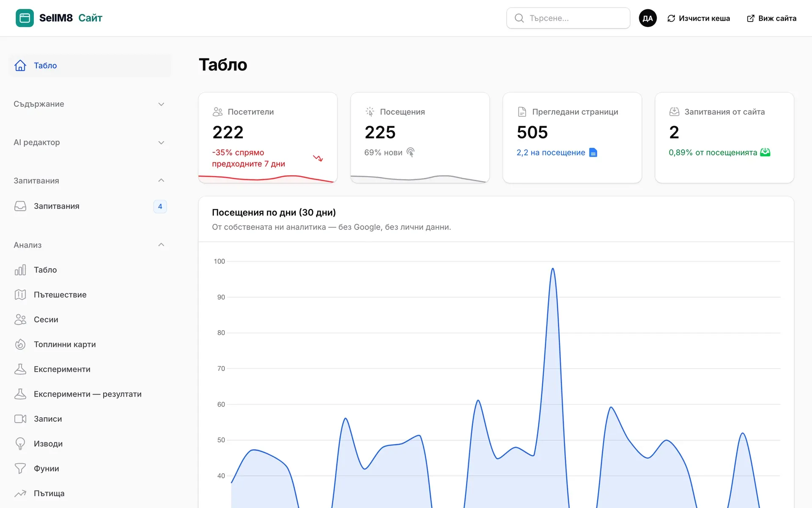The height and width of the screenshot is (508, 812).
Task: Open the Сесии menu item
Action: pyautogui.click(x=90, y=320)
